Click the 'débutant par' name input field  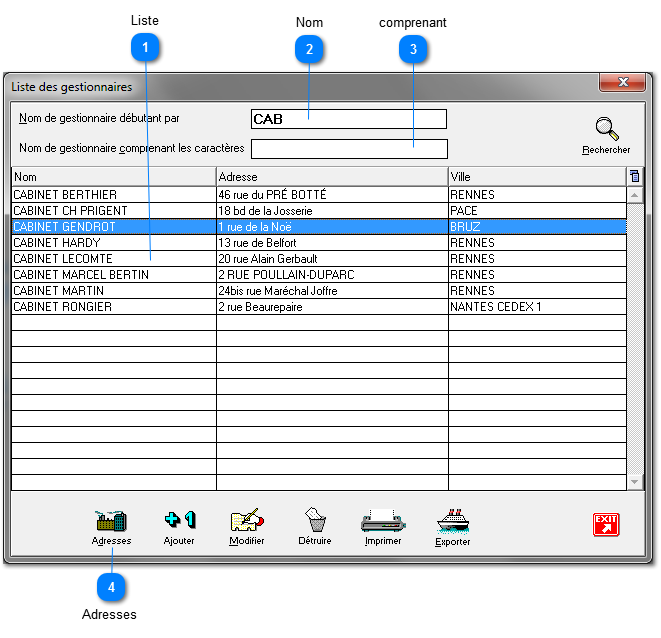(x=348, y=119)
